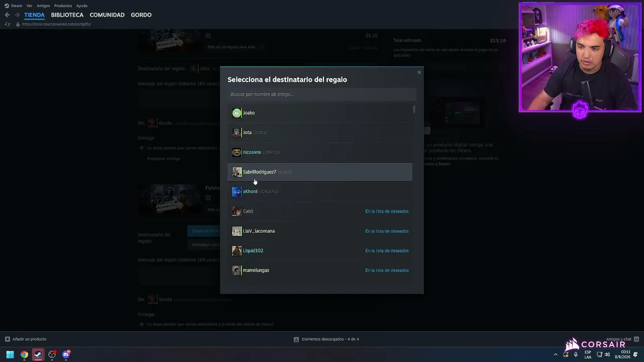The image size is (644, 362).
Task: Click Liquid102's avatar picture
Action: 236,250
